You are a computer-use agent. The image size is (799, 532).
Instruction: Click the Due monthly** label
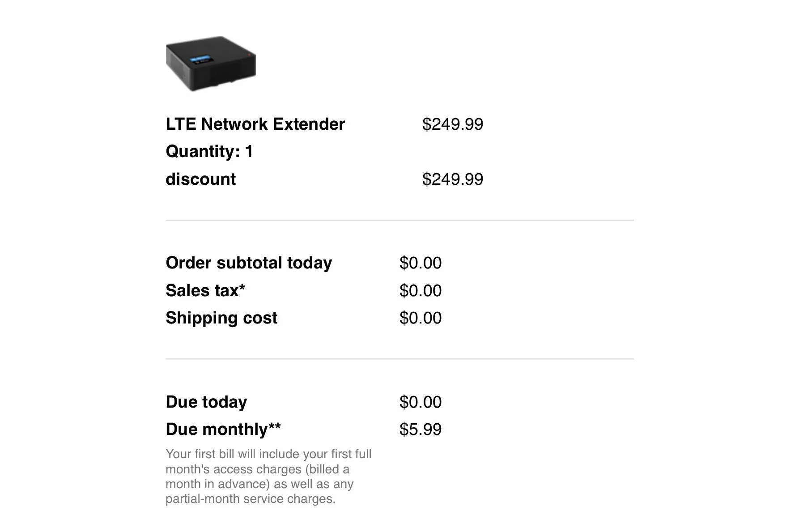[223, 429]
